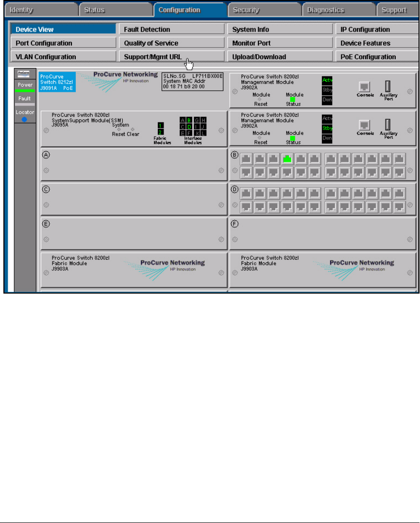Click the circled A slot label
The image size is (420, 523).
click(46, 155)
